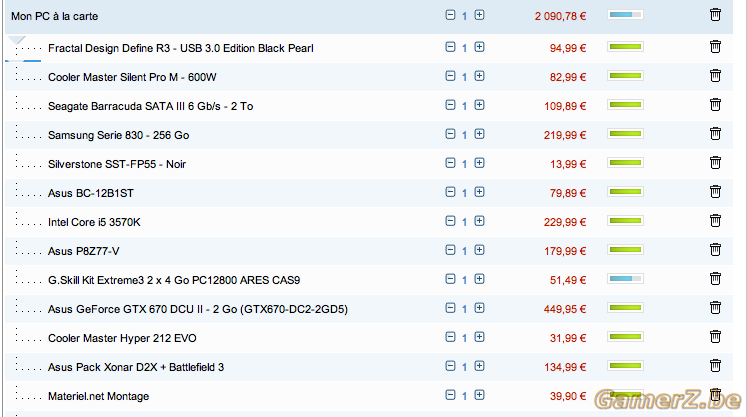Add one Intel Core i5 3570K

[479, 221]
